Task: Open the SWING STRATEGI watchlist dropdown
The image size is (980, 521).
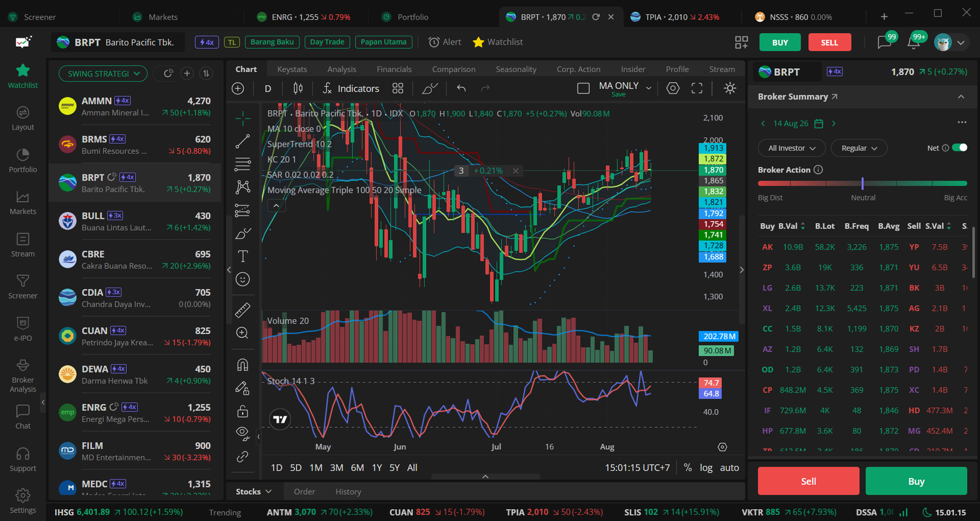Action: [103, 74]
